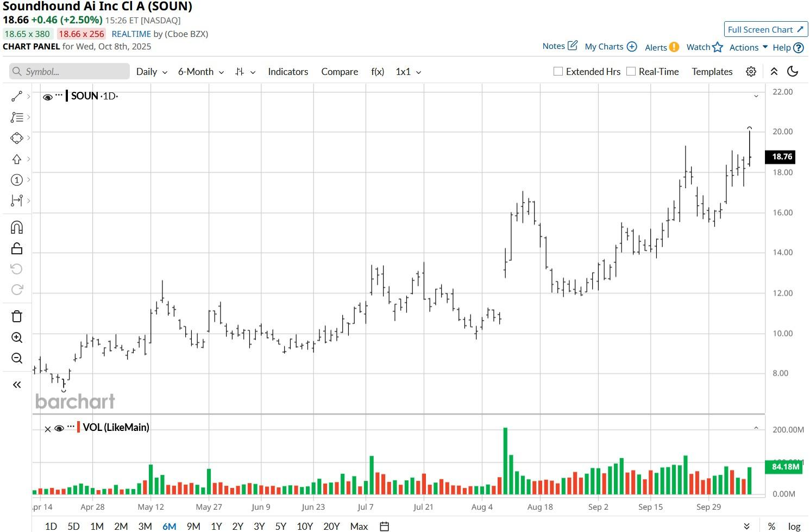Image resolution: width=810 pixels, height=532 pixels.
Task: Open the Compare menu
Action: pos(340,72)
